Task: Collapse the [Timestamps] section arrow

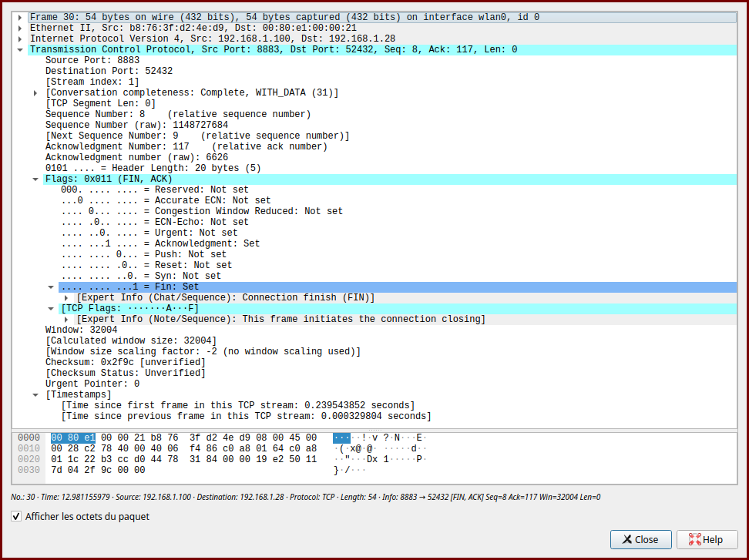Action: tap(35, 395)
